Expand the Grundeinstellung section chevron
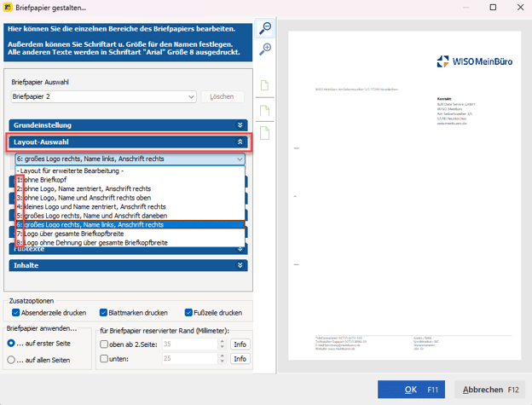This screenshot has height=405, width=532. [x=240, y=125]
